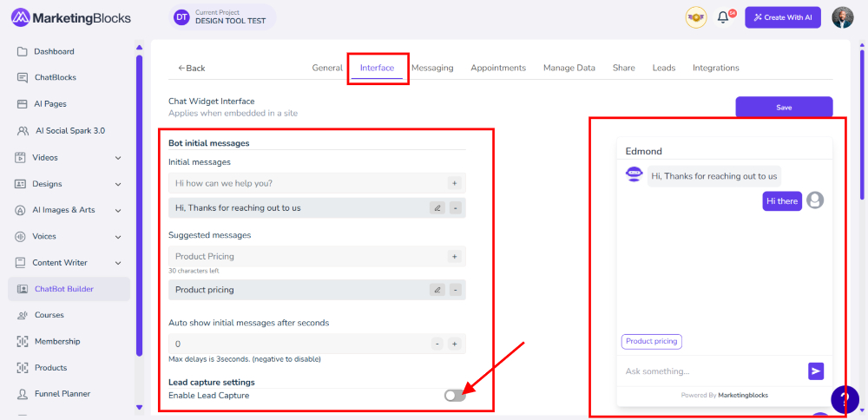
Task: Open the help question mark button
Action: point(845,399)
